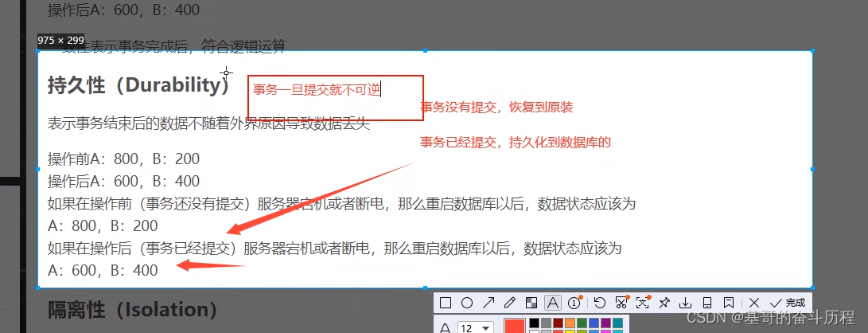The width and height of the screenshot is (868, 333).
Task: Choose the dark red color swatch
Action: coord(558,323)
